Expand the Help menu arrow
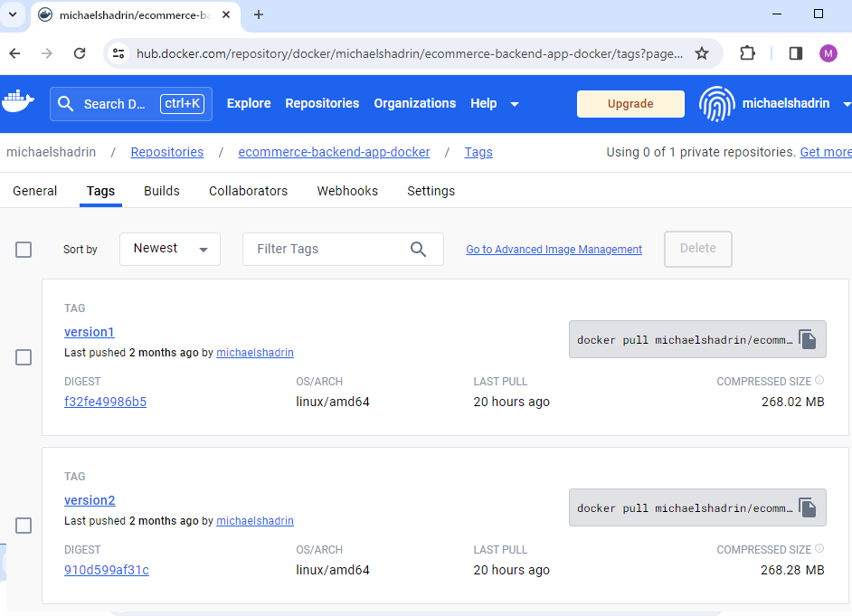Screen dimensions: 852x616 514,104
